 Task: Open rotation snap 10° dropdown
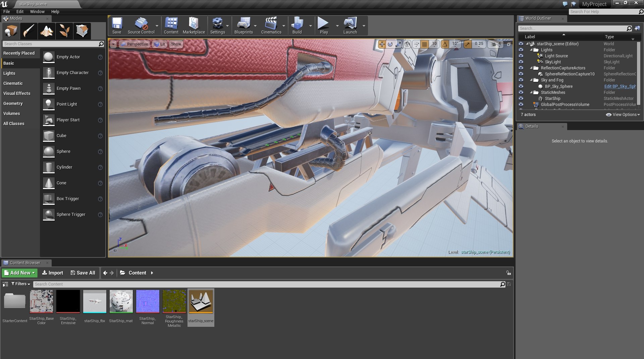tap(455, 44)
